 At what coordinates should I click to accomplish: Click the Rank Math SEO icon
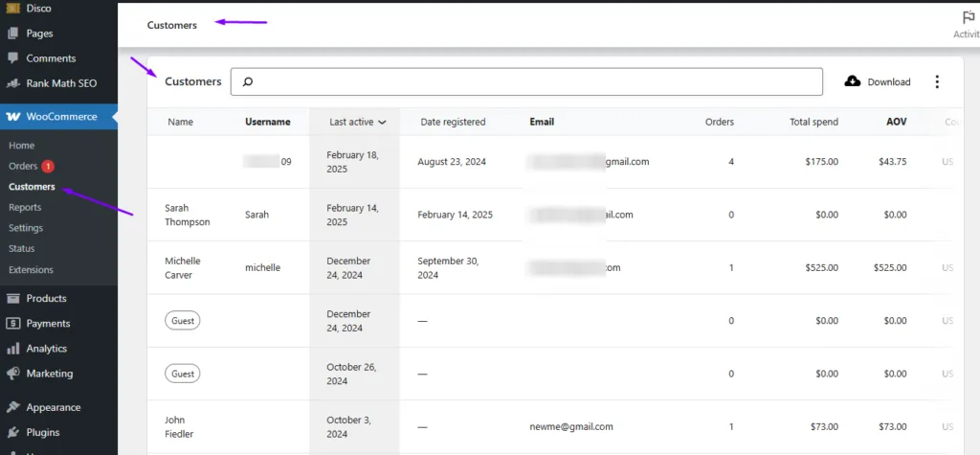pos(12,83)
